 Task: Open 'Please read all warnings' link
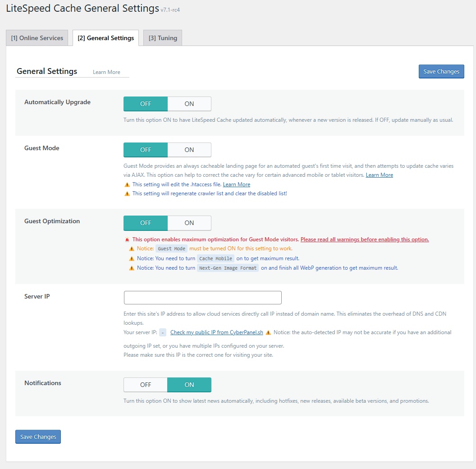coord(365,239)
